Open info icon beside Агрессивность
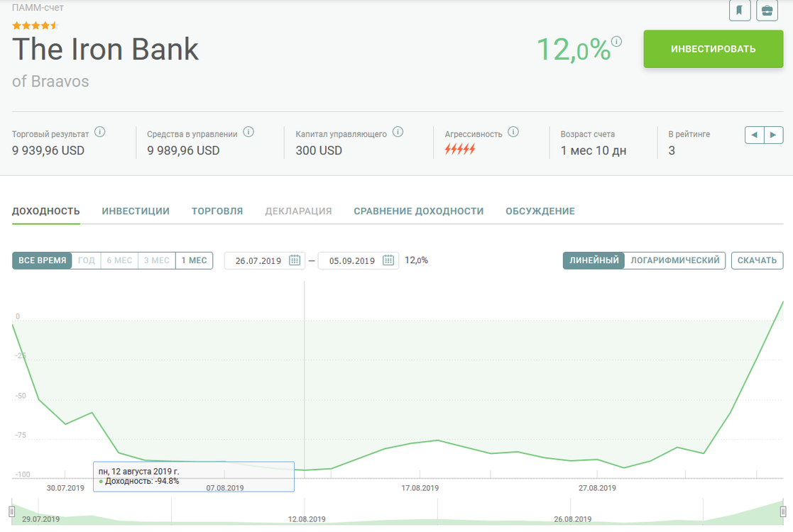The height and width of the screenshot is (532, 793). pos(513,133)
